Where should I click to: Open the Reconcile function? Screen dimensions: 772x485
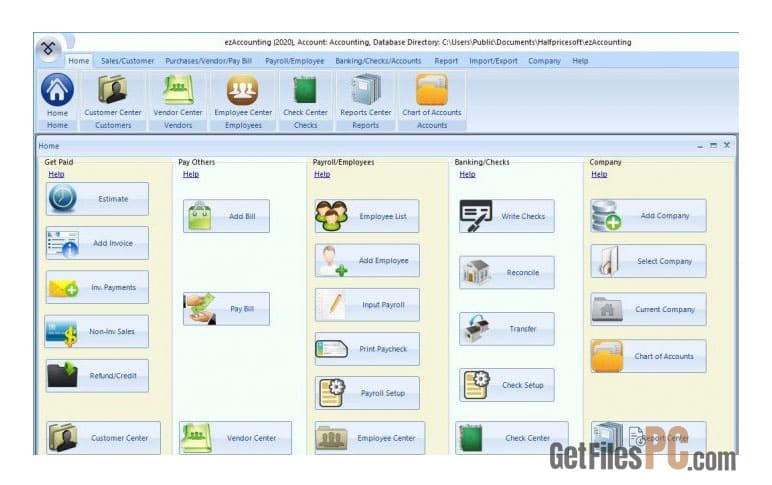coord(507,272)
